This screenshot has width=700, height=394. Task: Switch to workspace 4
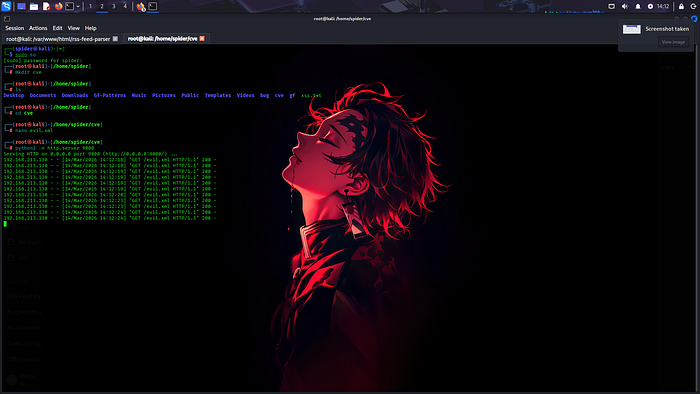(125, 6)
